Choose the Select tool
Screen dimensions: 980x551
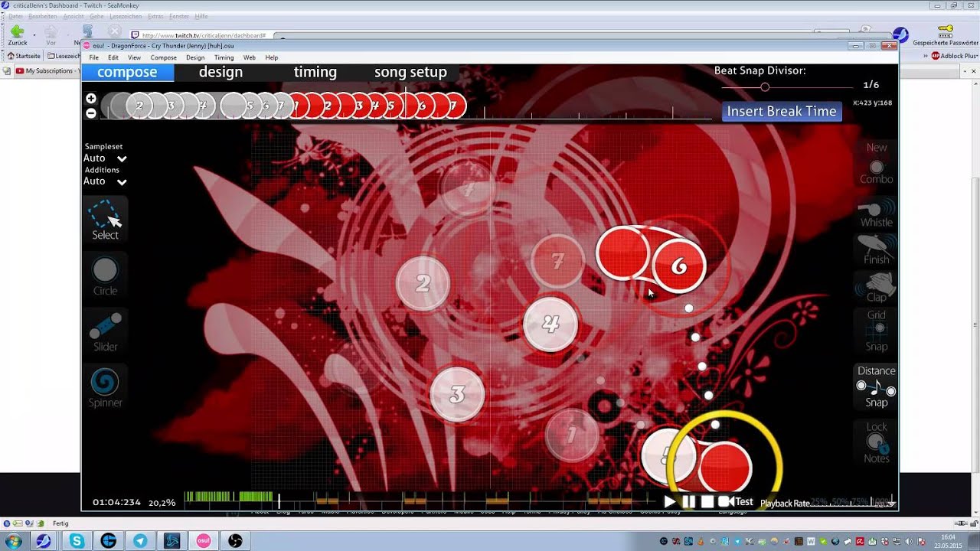click(x=105, y=220)
